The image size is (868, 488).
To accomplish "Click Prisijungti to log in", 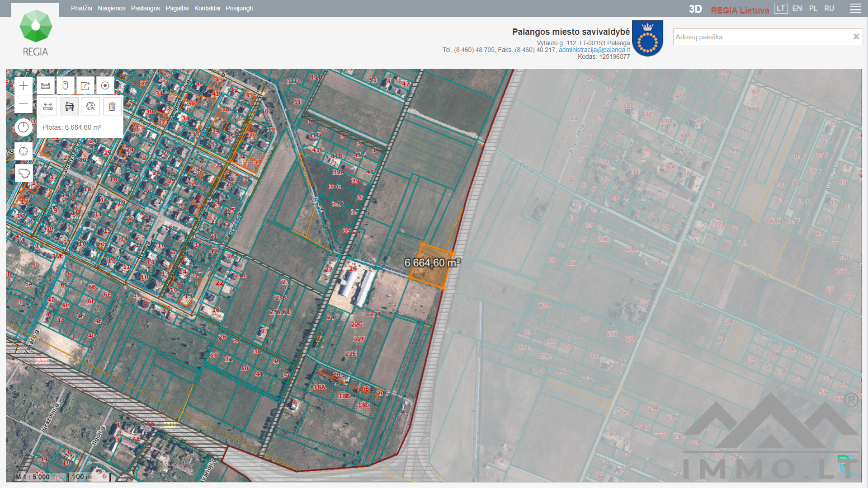I will tap(239, 8).
